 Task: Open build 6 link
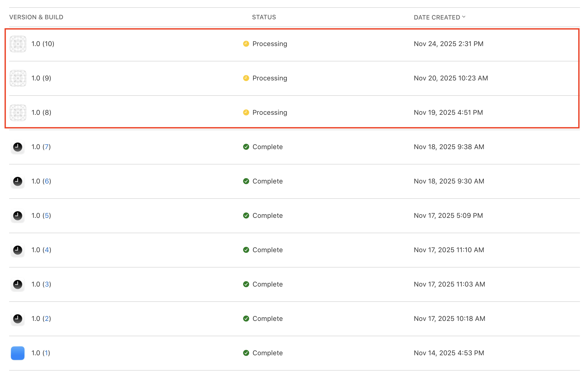[x=47, y=181]
